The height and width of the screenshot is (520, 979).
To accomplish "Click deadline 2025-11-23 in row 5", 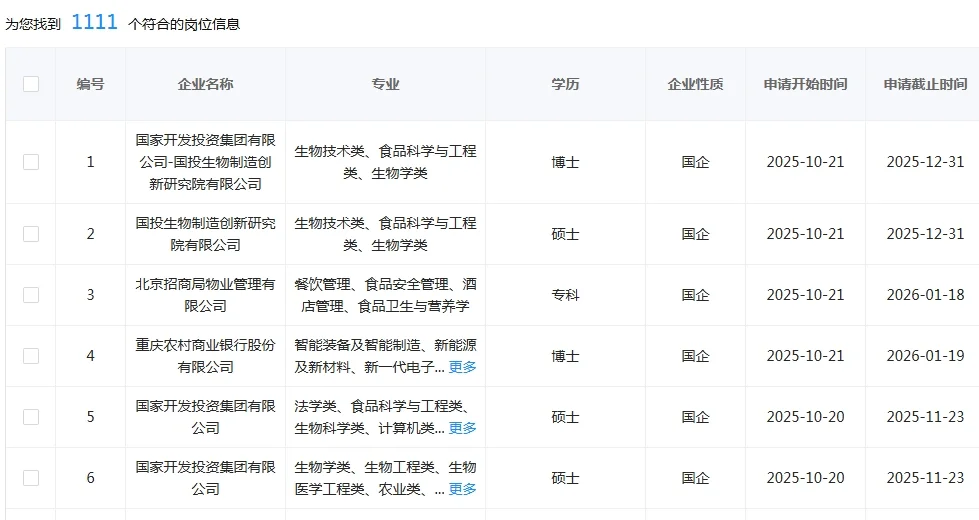I will click(x=925, y=417).
